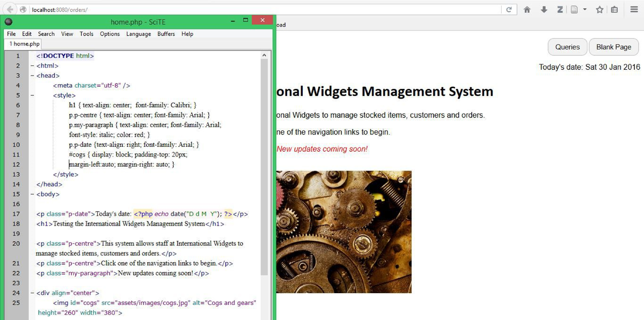Open the page icon dropdown arrow
Image resolution: width=644 pixels, height=320 pixels.
tap(584, 10)
